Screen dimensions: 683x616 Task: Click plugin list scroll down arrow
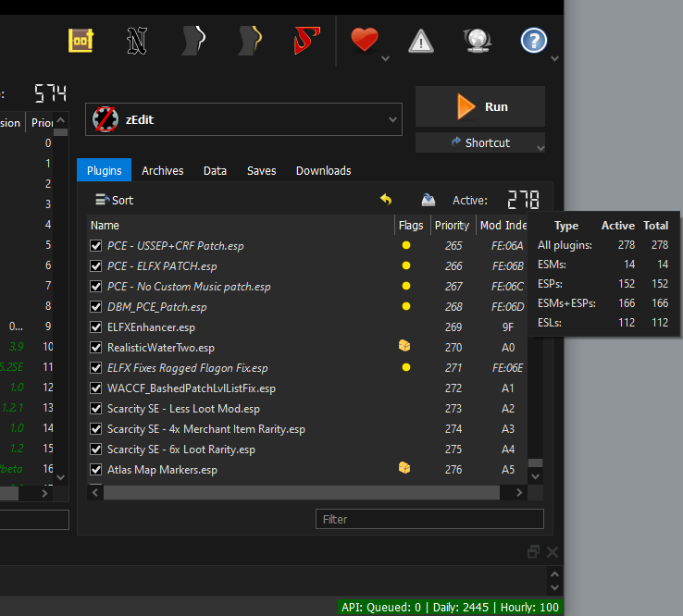pyautogui.click(x=535, y=476)
